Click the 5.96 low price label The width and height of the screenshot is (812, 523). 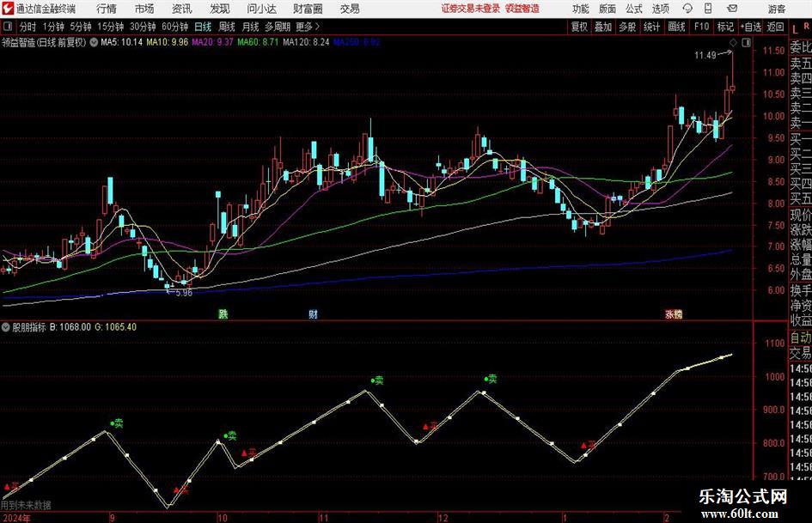click(x=184, y=293)
